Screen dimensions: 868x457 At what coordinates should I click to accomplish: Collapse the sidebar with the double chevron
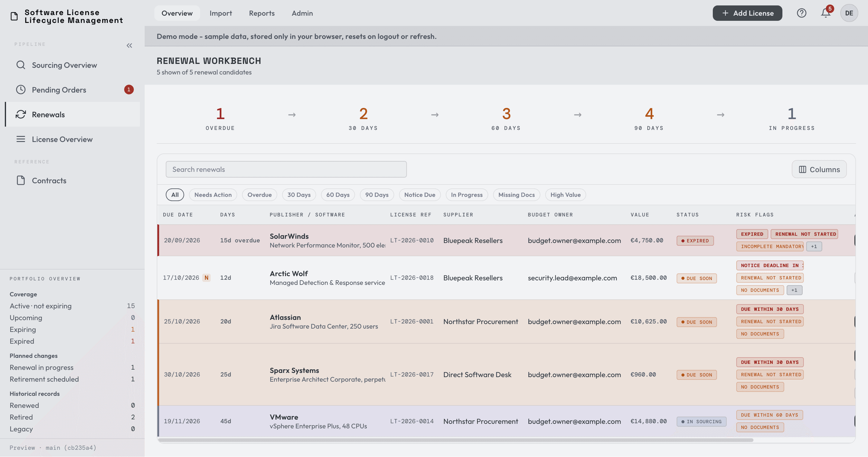(x=129, y=46)
